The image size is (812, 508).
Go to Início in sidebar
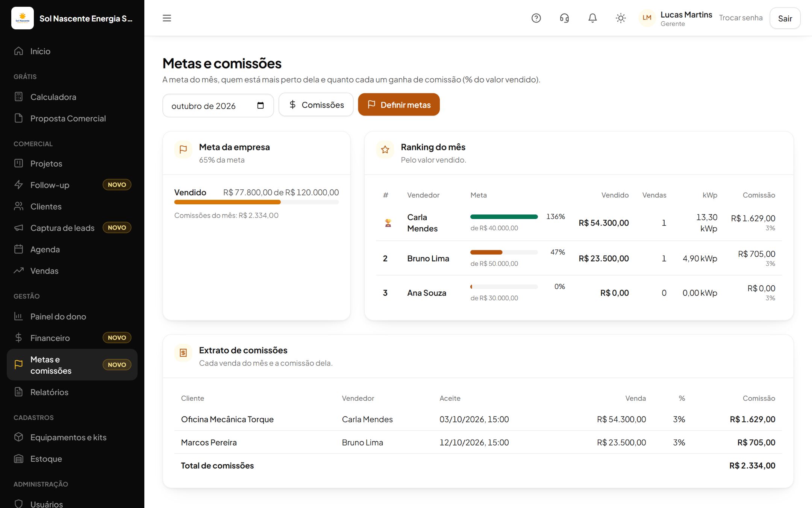coord(72,51)
